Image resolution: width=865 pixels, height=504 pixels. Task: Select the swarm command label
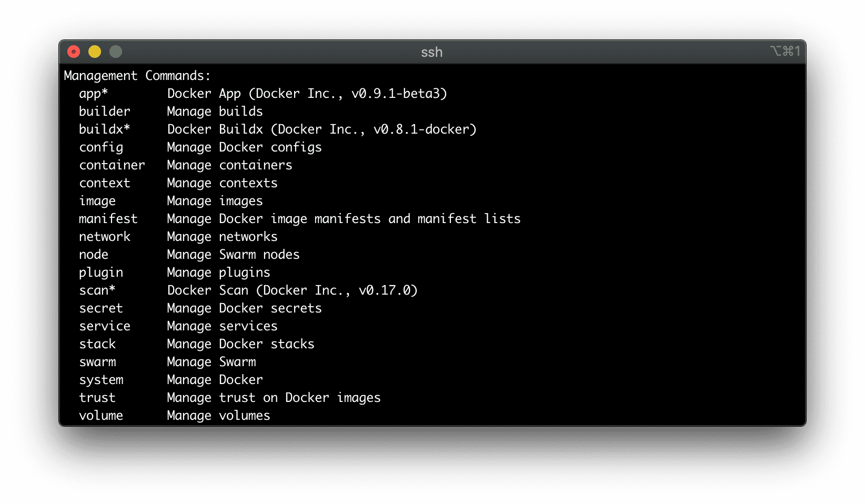click(x=97, y=362)
